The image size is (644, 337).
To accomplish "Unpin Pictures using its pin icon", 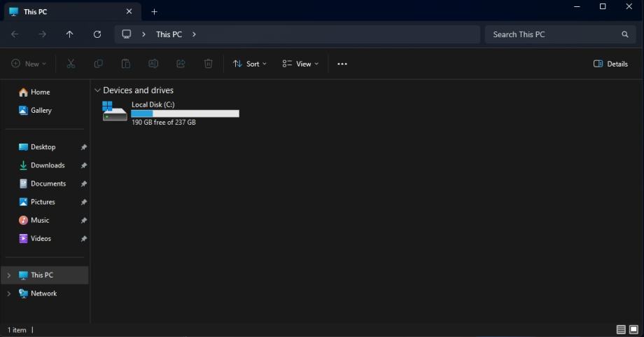I will tap(84, 202).
